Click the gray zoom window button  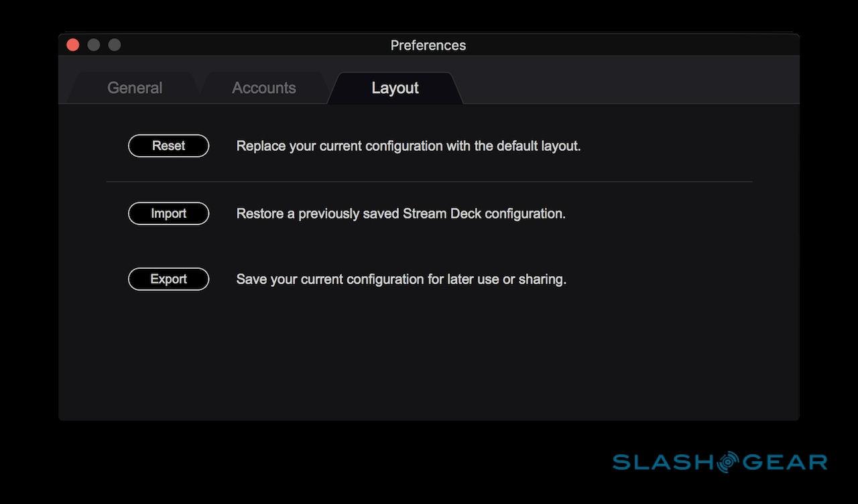[115, 45]
